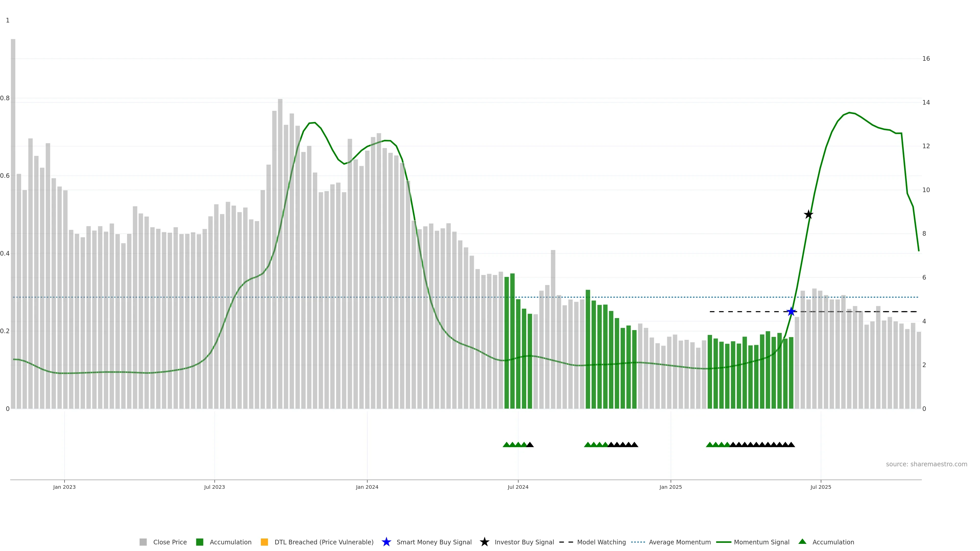
Task: Click the gray Close Price legend swatch
Action: [x=143, y=542]
